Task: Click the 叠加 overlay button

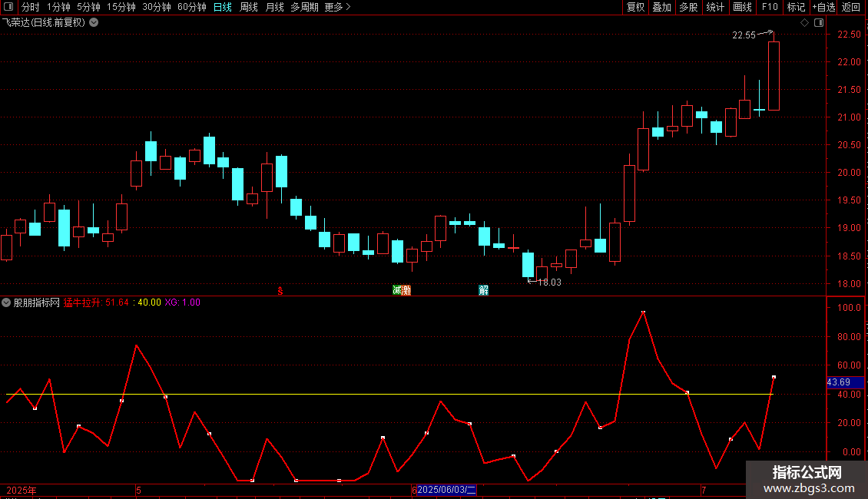Action: [x=661, y=7]
